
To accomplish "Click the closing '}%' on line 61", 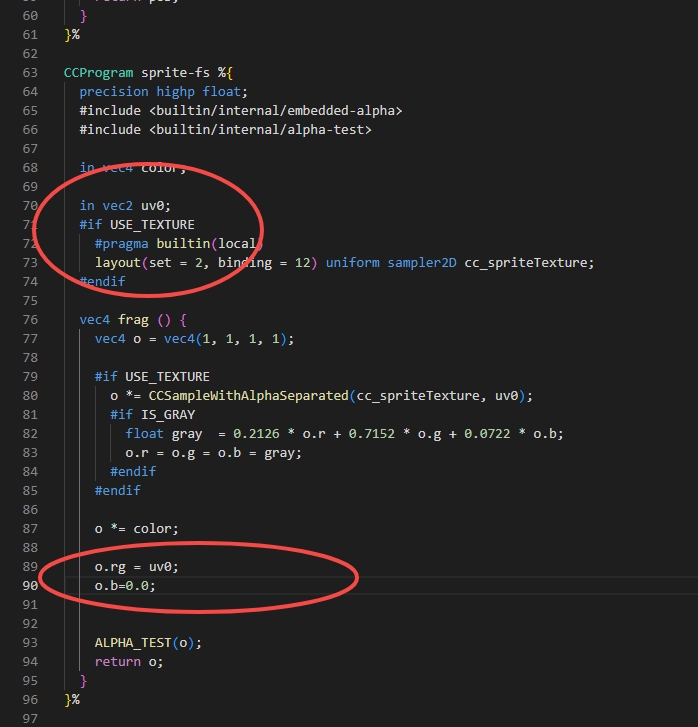I will [72, 35].
